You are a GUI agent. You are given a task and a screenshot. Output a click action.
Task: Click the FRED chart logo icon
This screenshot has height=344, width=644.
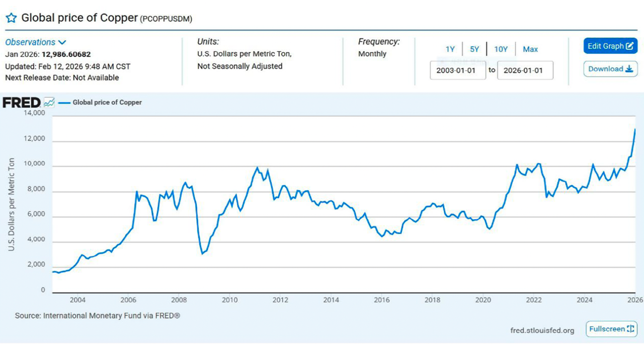[x=49, y=103]
